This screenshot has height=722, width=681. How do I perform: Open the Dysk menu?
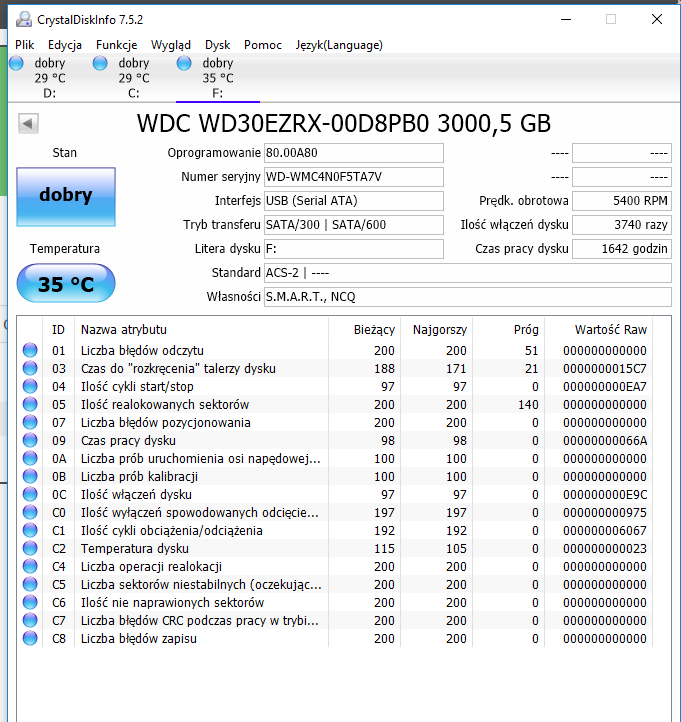tap(217, 45)
